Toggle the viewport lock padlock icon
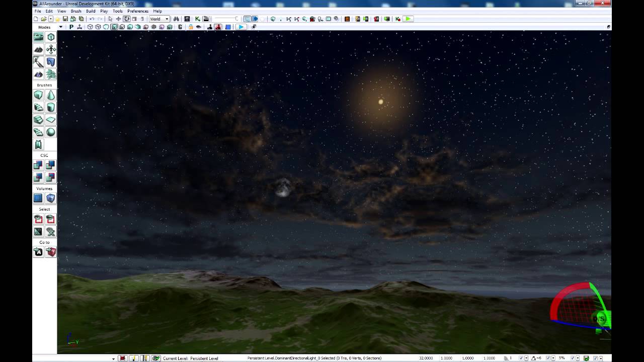 (x=191, y=27)
